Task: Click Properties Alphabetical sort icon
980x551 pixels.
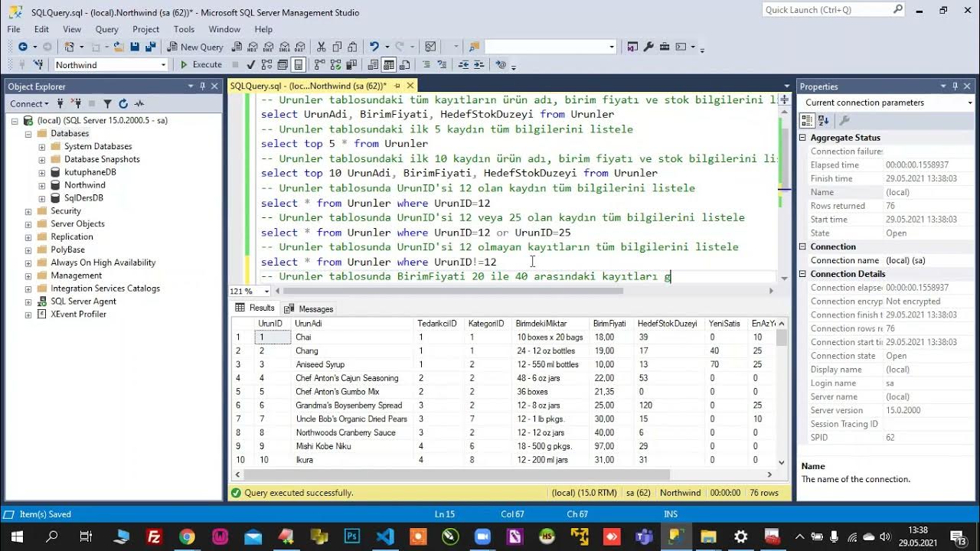Action: [824, 120]
